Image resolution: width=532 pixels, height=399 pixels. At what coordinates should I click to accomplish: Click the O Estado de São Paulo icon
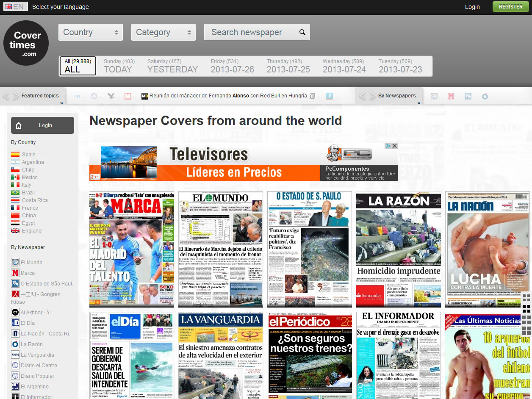(15, 283)
